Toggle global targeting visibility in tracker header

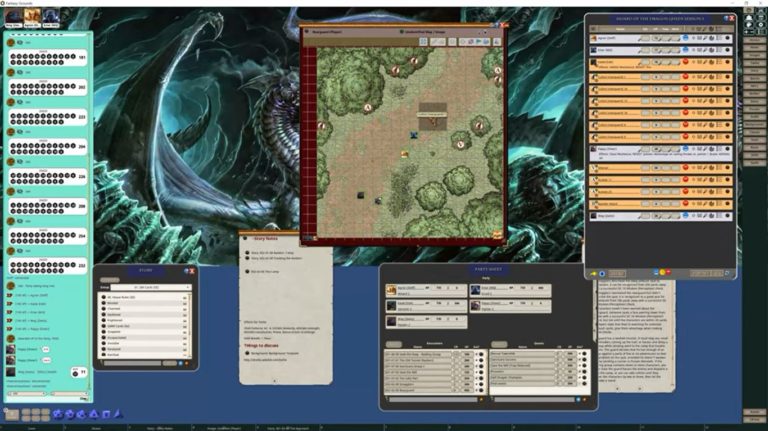694,29
